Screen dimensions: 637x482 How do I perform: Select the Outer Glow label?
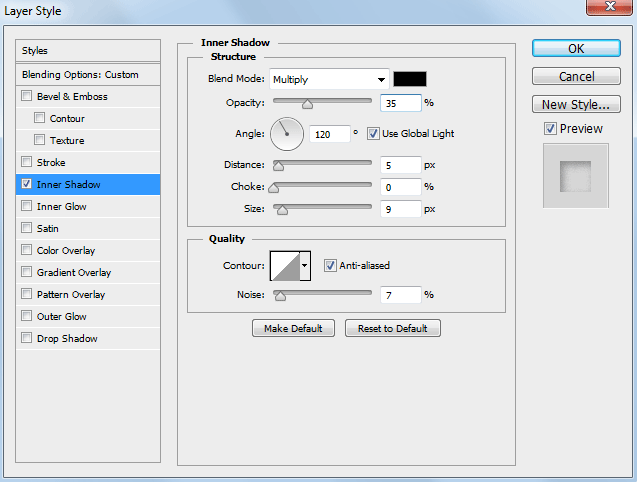click(x=61, y=316)
